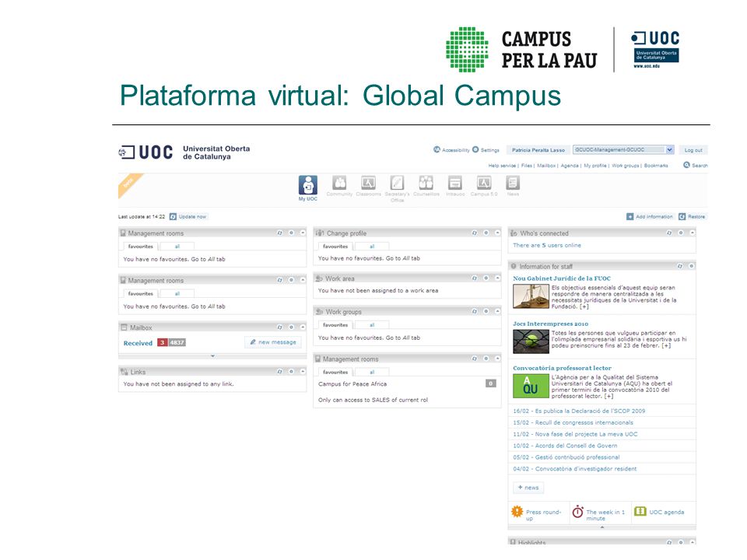Refresh the Change profile panel
The height and width of the screenshot is (560, 747).
pos(475,233)
